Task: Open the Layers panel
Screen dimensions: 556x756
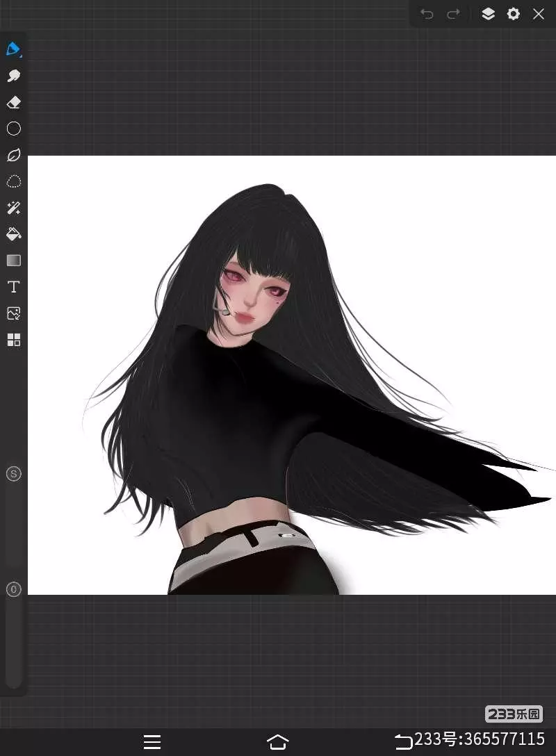Action: point(488,14)
